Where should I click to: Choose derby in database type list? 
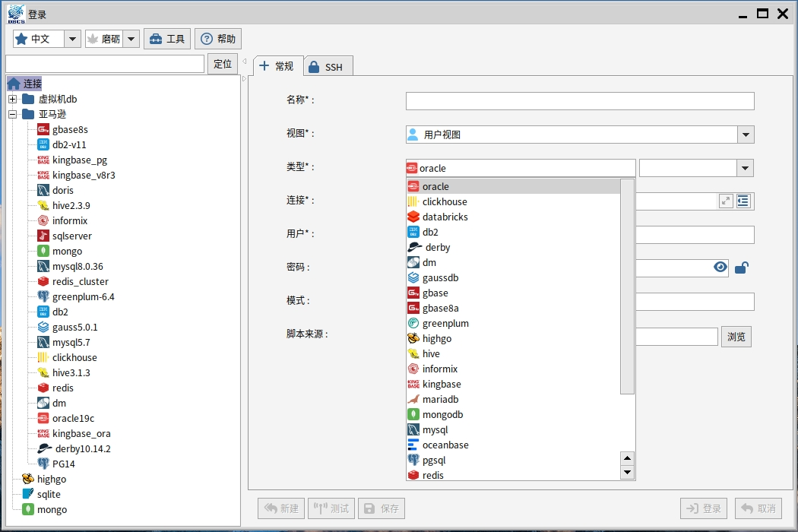click(514, 248)
